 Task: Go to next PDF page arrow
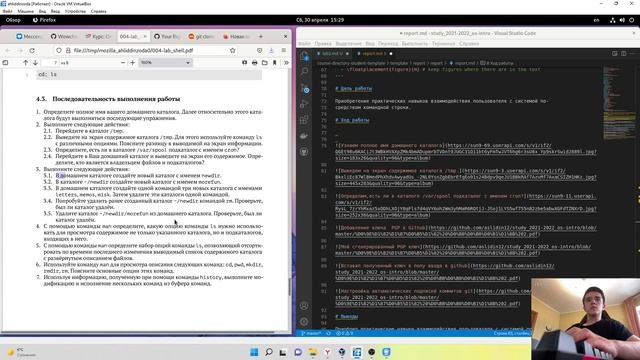point(36,63)
